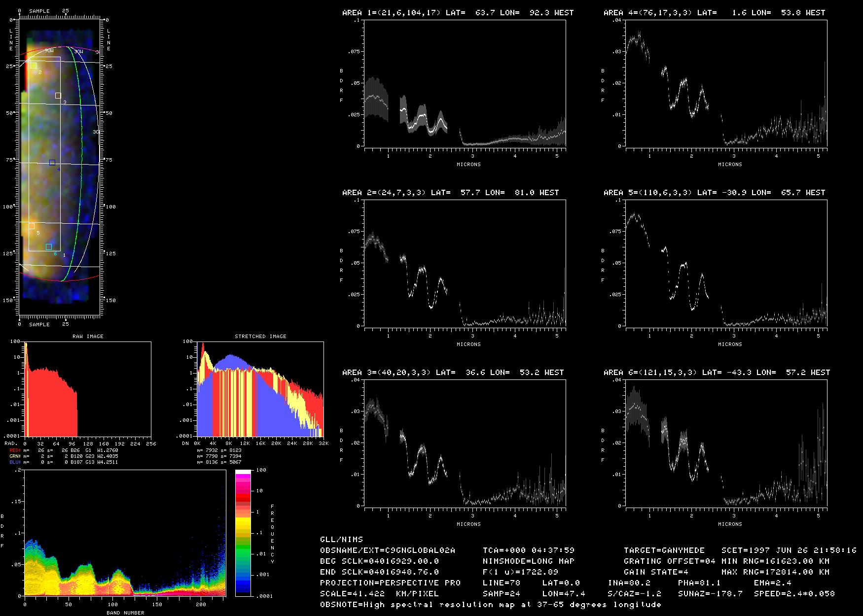Click the AREA 6 heading line
This screenshot has width=863, height=616.
(717, 373)
